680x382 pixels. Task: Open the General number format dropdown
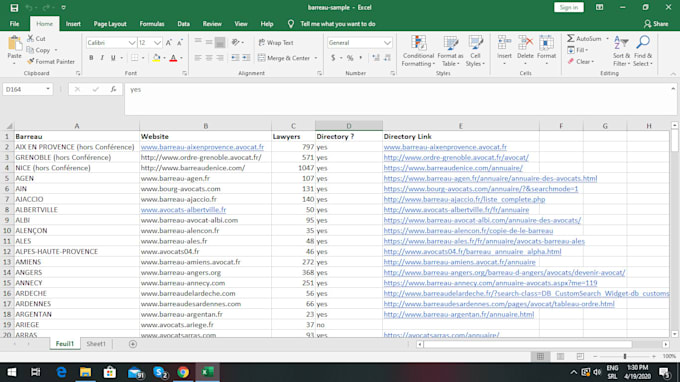coord(387,42)
